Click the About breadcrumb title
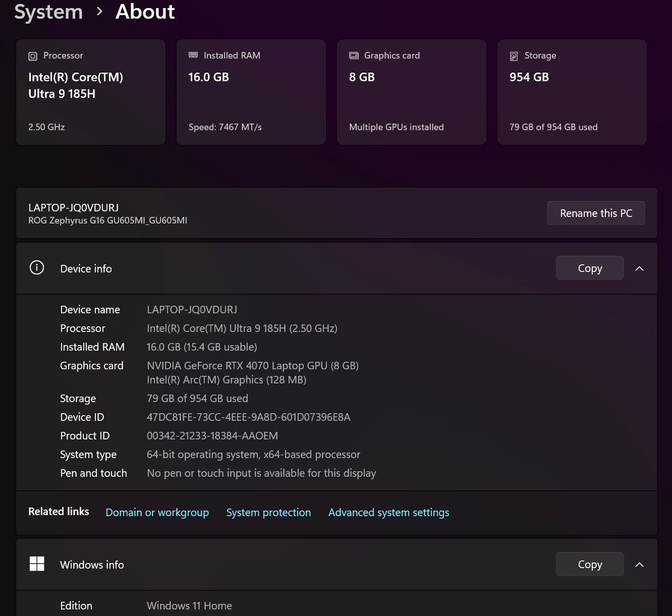This screenshot has height=616, width=672. (x=145, y=11)
